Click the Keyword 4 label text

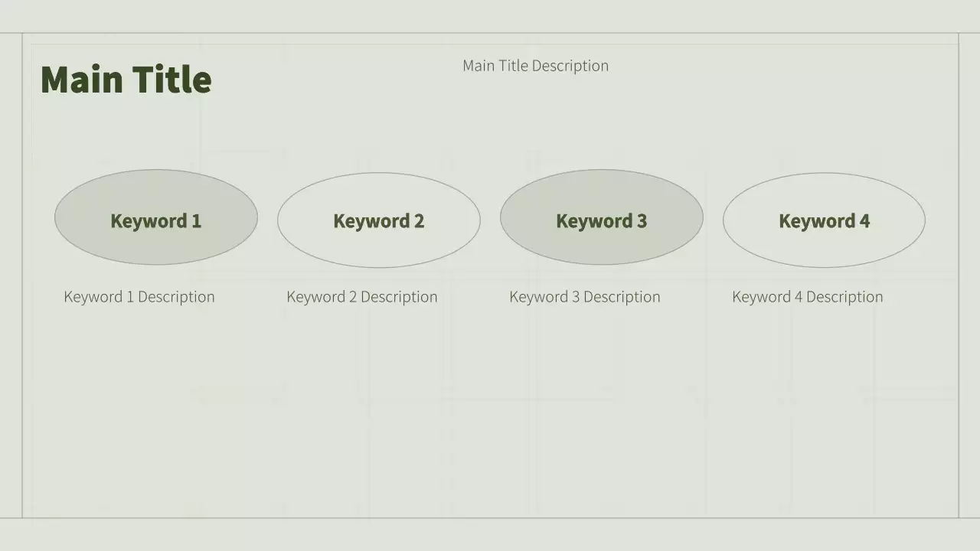pos(824,221)
